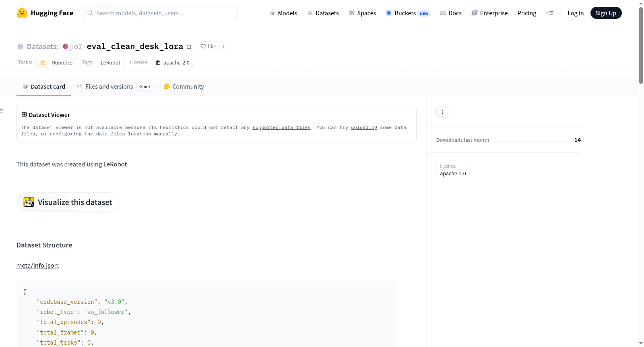Click the jio2 username link
644x347 pixels.
coord(76,46)
